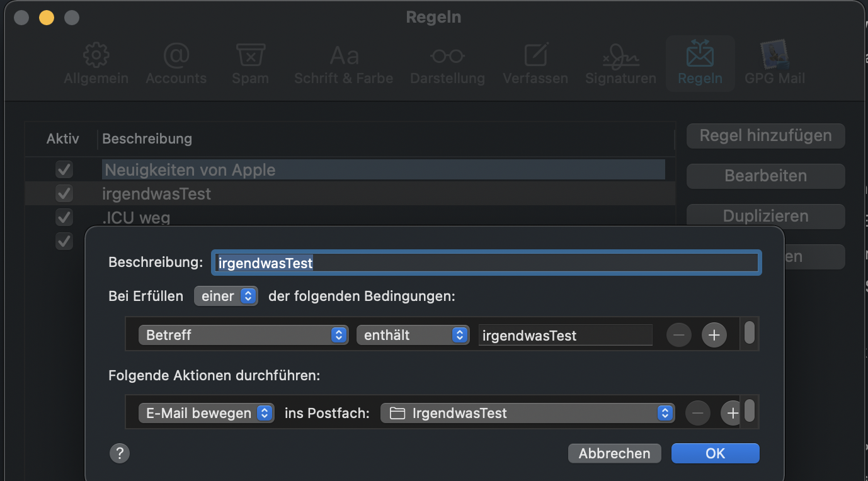Image resolution: width=868 pixels, height=481 pixels.
Task: Open Schrift & Farbe font icon
Action: click(344, 56)
